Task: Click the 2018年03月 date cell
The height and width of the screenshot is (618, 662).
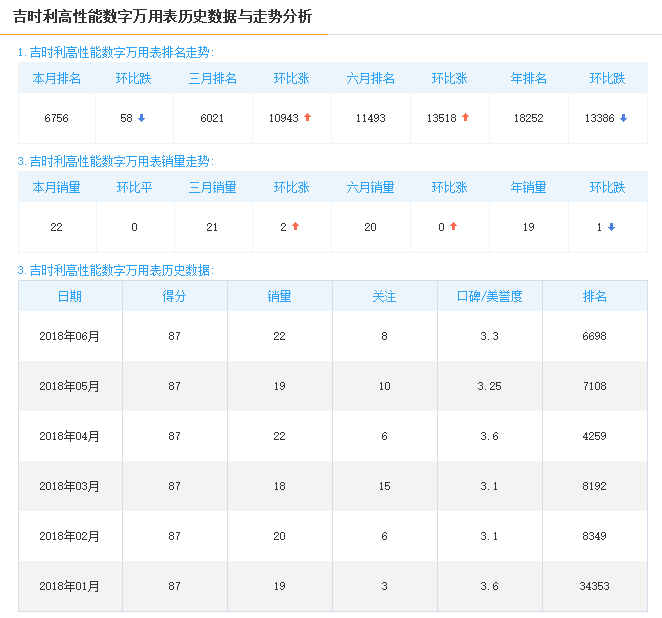Action: [x=70, y=486]
